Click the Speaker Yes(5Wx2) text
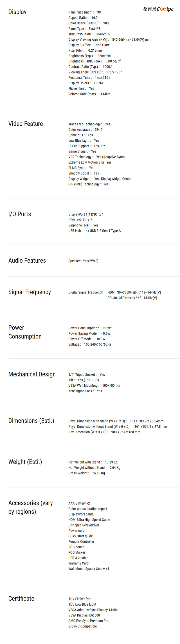 pos(83,261)
